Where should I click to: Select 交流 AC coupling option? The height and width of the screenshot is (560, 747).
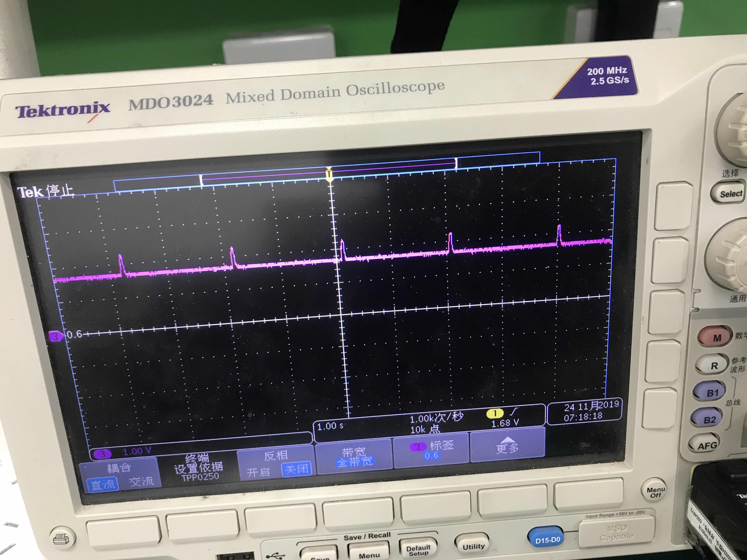142,481
